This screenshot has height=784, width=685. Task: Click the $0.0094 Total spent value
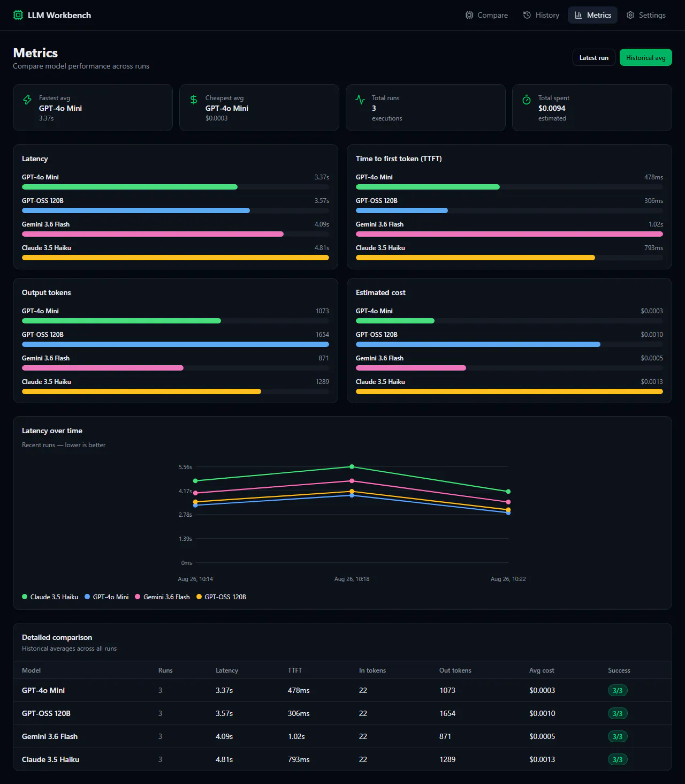[x=552, y=108]
